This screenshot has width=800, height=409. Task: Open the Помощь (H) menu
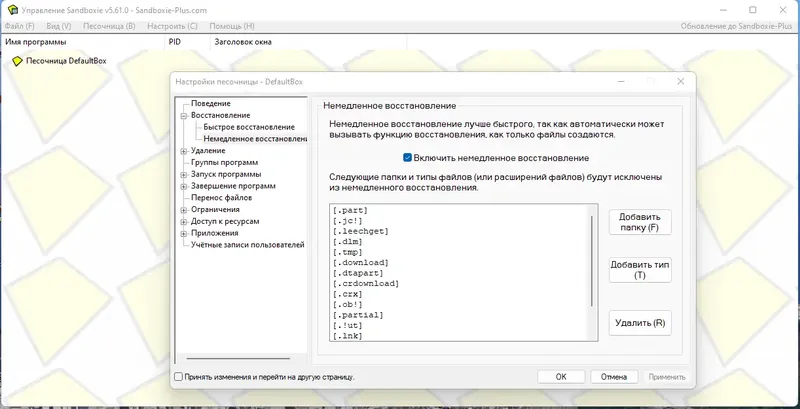[232, 26]
